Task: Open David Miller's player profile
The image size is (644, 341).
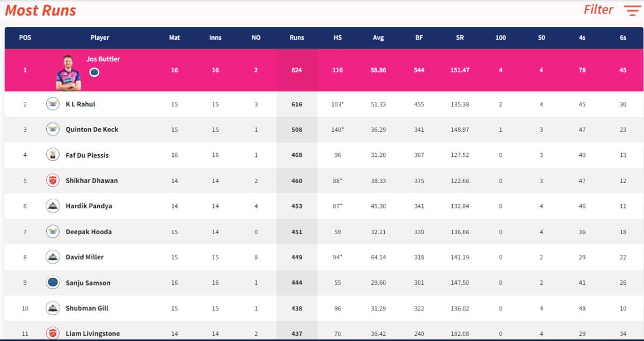Action: click(85, 257)
